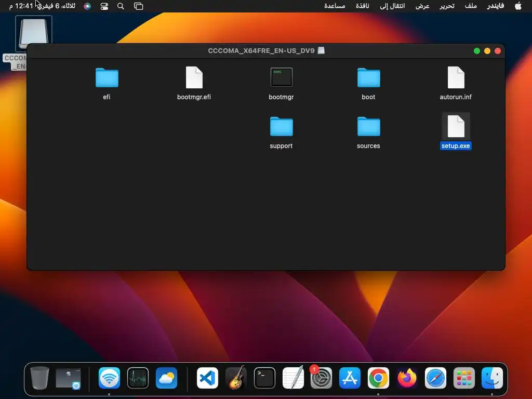This screenshot has height=399, width=532.
Task: Launch Activity Monitor from the Dock
Action: [138, 378]
